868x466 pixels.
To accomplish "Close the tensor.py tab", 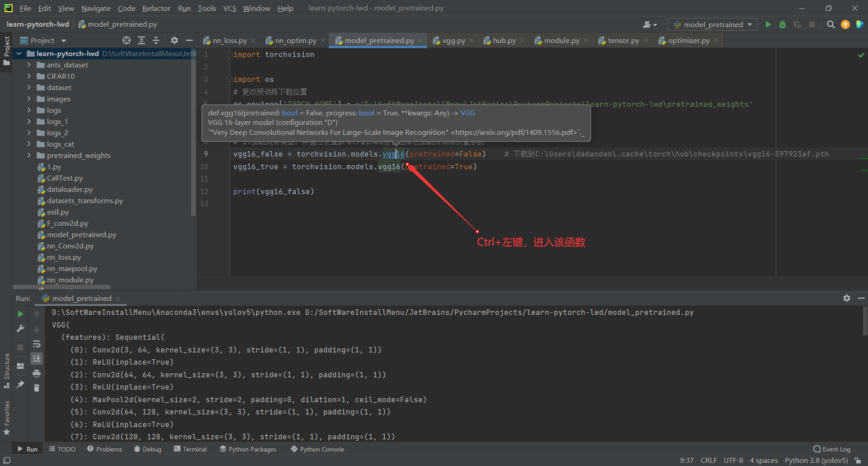I will (x=646, y=40).
